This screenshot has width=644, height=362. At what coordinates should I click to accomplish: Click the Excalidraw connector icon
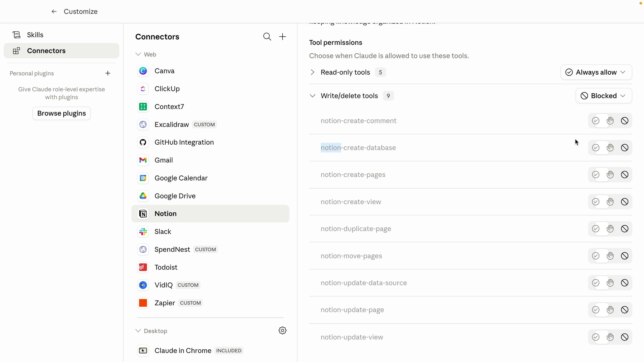(x=143, y=124)
